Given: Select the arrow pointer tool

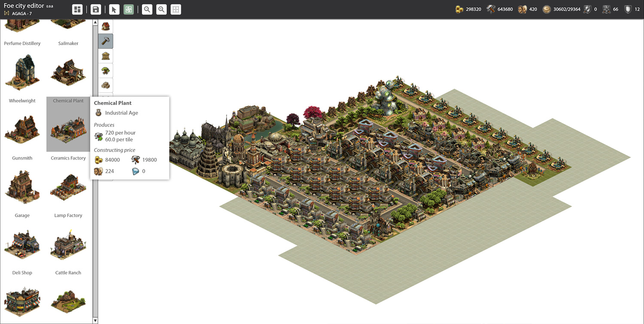Looking at the screenshot, I should (x=114, y=9).
